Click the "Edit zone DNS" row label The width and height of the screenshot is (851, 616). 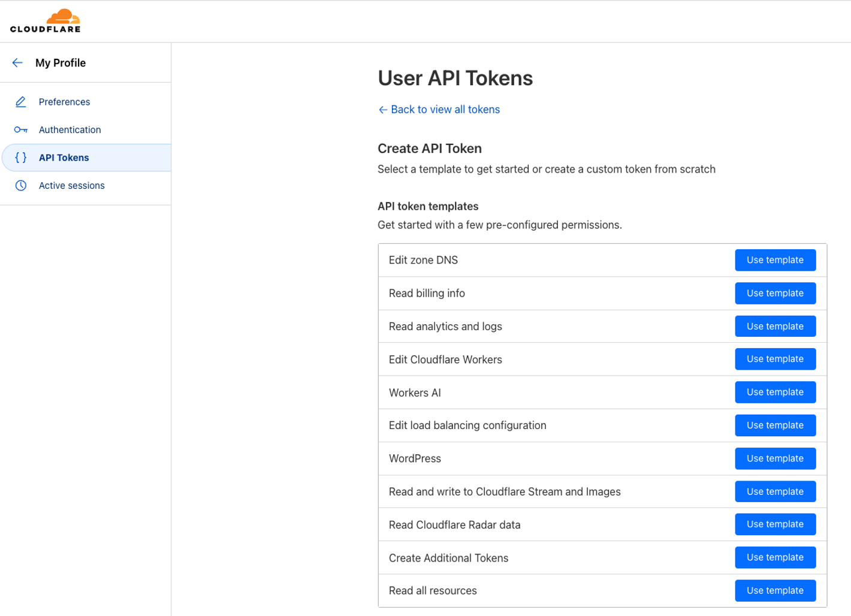point(423,260)
